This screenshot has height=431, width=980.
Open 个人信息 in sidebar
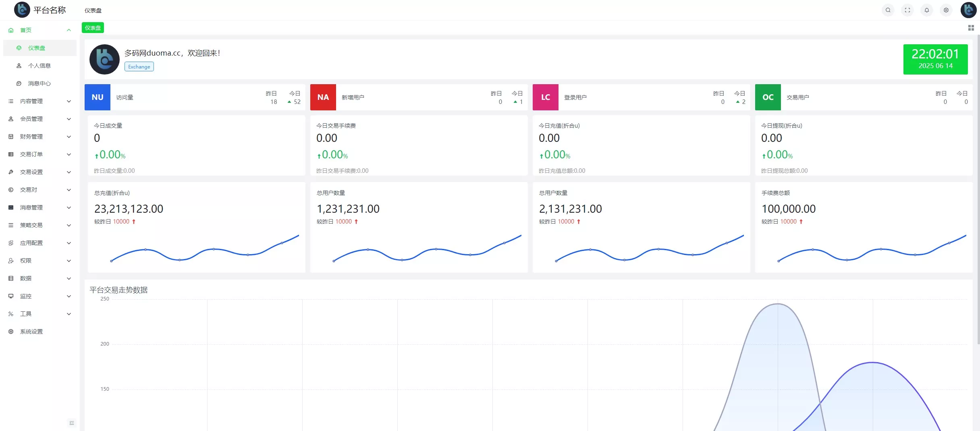[x=39, y=66]
